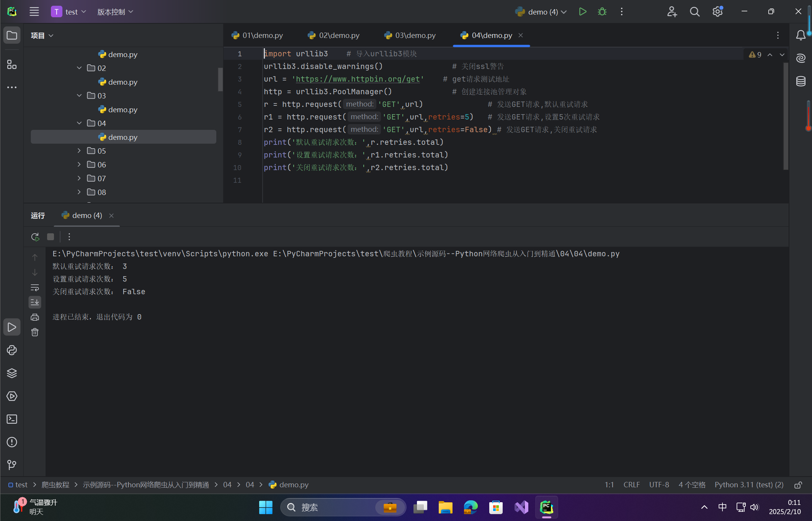Toggle soft-wrap in run console

[35, 287]
